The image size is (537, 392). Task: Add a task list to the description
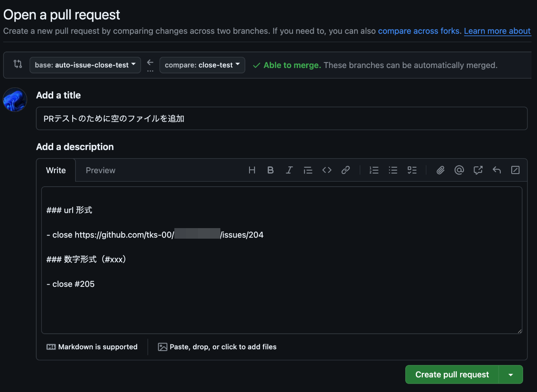click(x=412, y=170)
